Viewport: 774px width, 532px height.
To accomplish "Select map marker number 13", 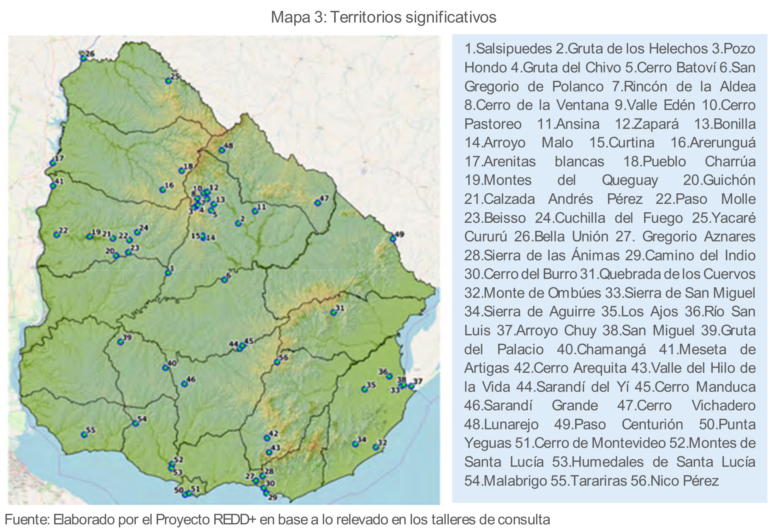I will pyautogui.click(x=214, y=204).
